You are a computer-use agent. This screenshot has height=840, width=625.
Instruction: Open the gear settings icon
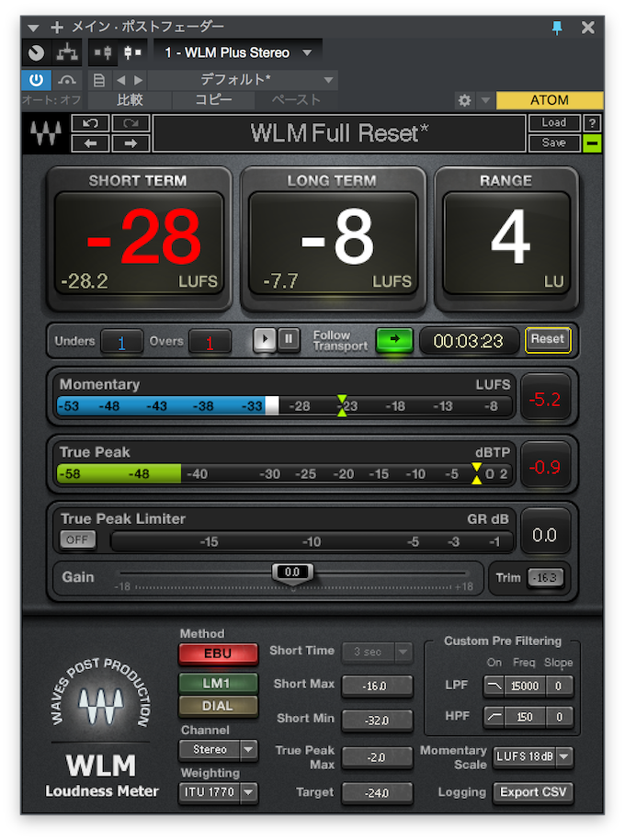465,101
